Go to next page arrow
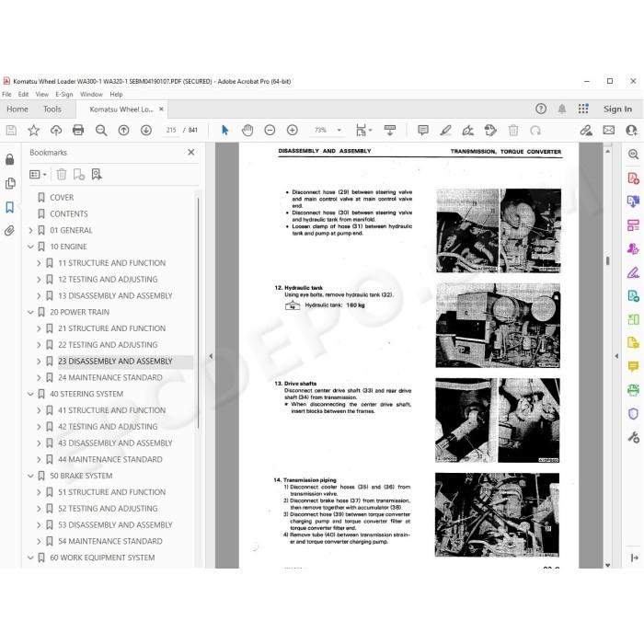644x644 pixels. (145, 131)
